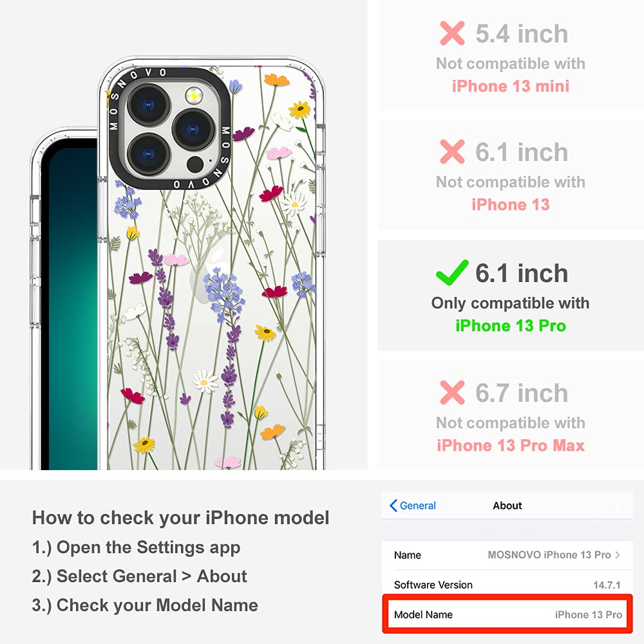Click the iPhone 13 Pro green label
Screen dimensions: 644x644
pos(511,326)
